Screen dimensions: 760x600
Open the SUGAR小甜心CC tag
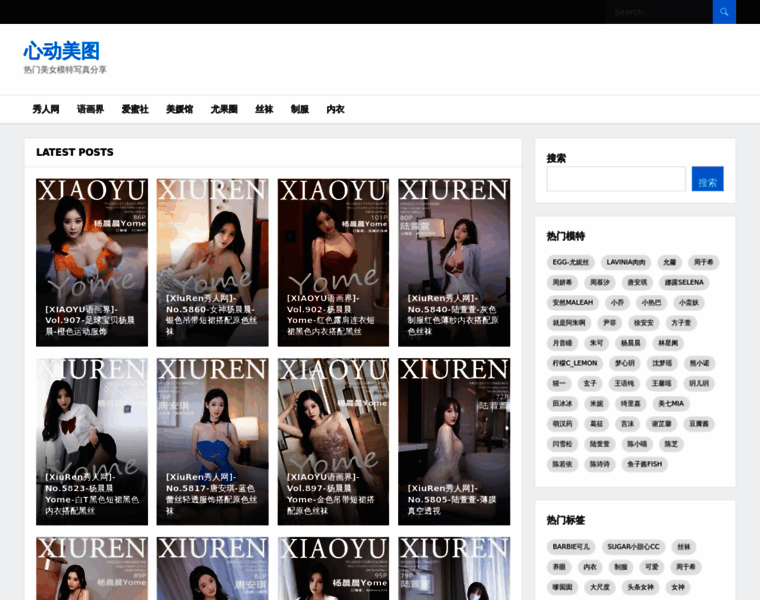click(x=633, y=547)
